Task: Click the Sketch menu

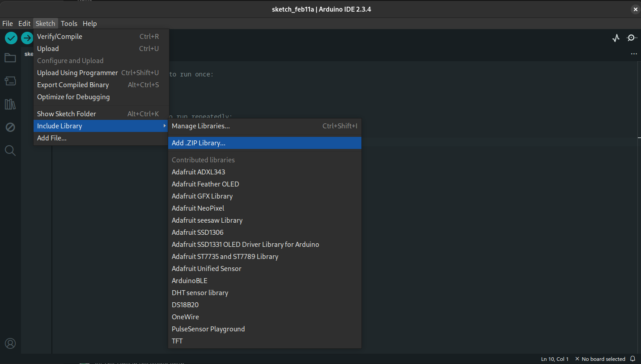Action: pyautogui.click(x=45, y=23)
